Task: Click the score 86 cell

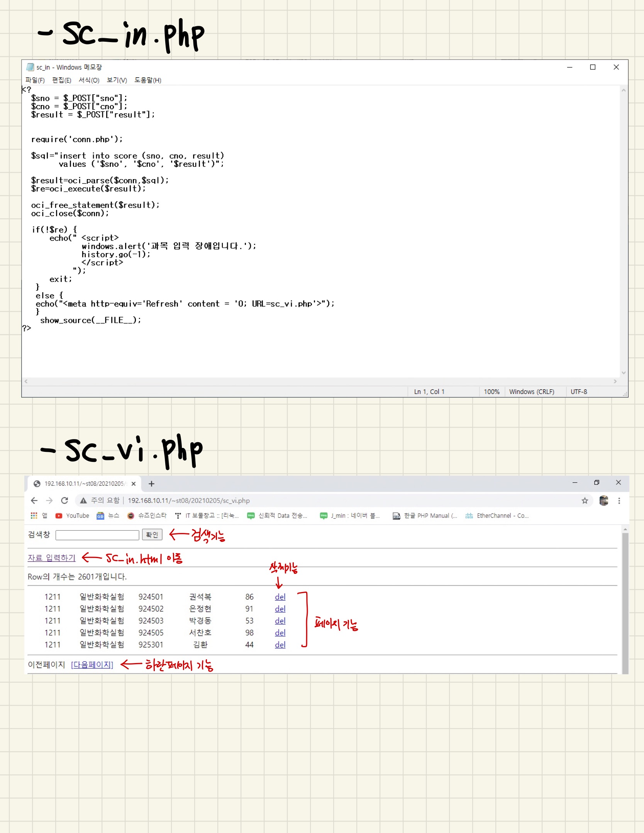Action: (x=249, y=597)
